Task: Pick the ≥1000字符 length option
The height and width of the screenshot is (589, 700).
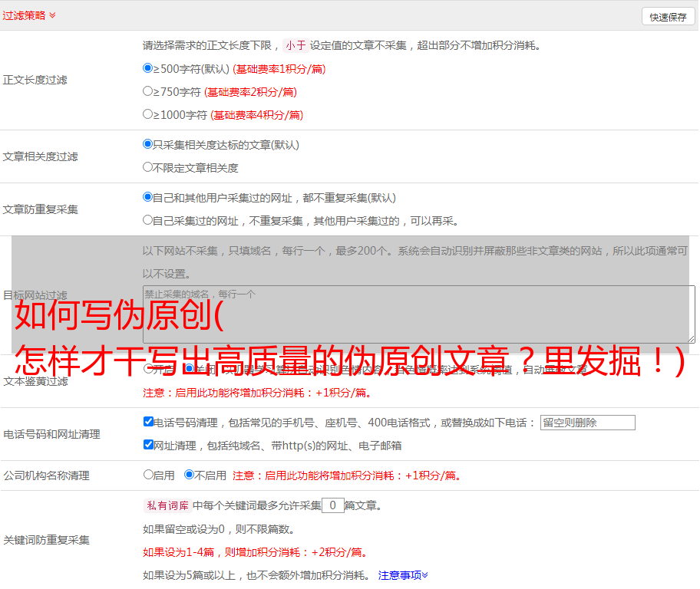Action: click(x=148, y=114)
